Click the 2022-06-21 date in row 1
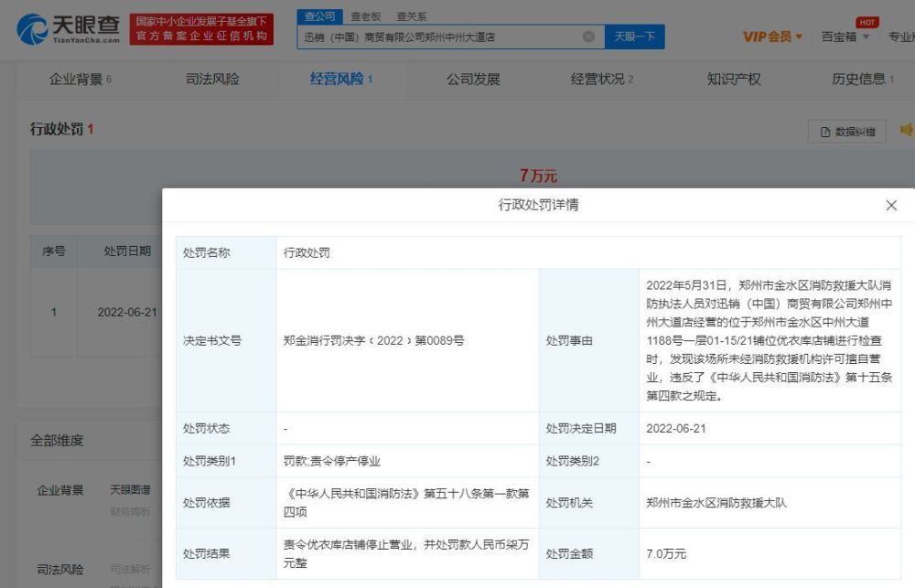915x588 pixels. (126, 312)
